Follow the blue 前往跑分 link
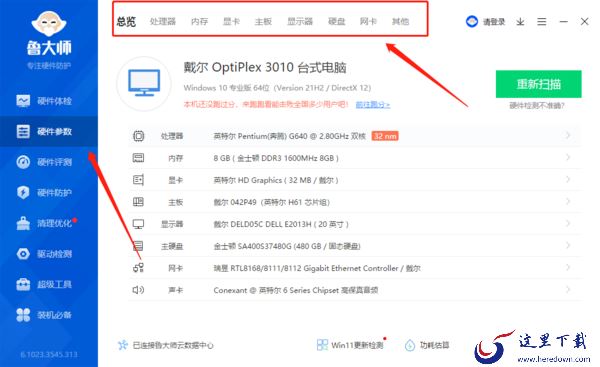This screenshot has width=600, height=367. click(x=373, y=104)
